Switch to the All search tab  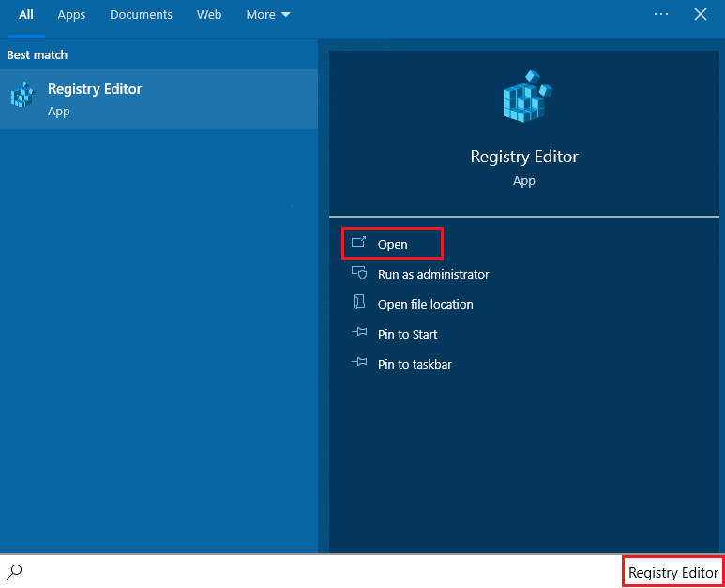[26, 15]
